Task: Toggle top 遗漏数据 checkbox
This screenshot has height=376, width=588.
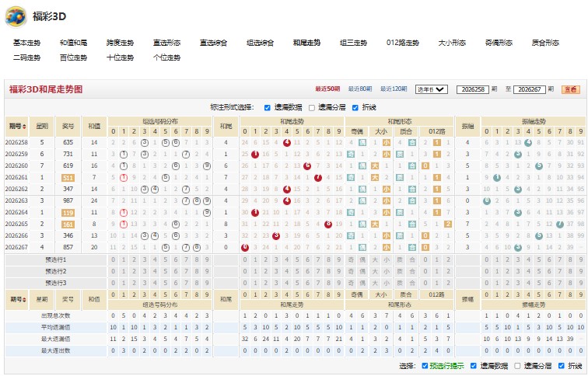Action: 268,108
